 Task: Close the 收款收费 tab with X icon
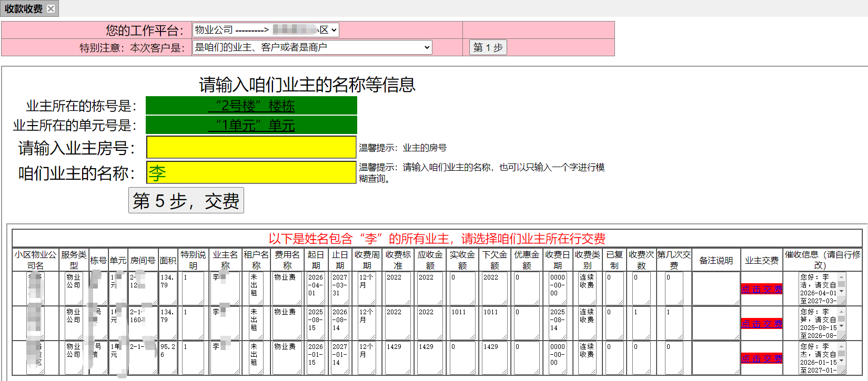pyautogui.click(x=51, y=9)
